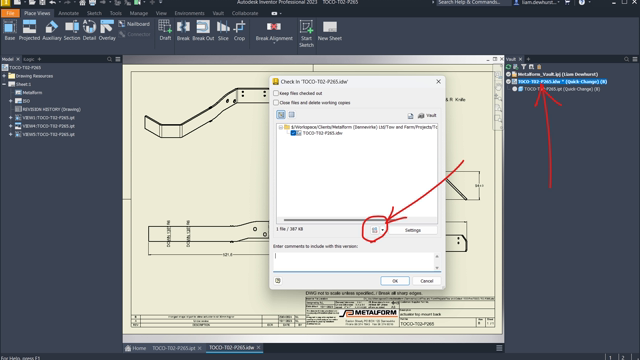
Task: Select the Slice tool
Action: [x=223, y=30]
